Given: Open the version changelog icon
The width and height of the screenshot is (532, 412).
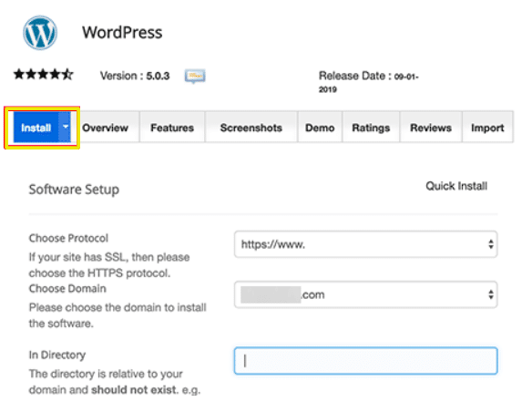Looking at the screenshot, I should pos(195,76).
